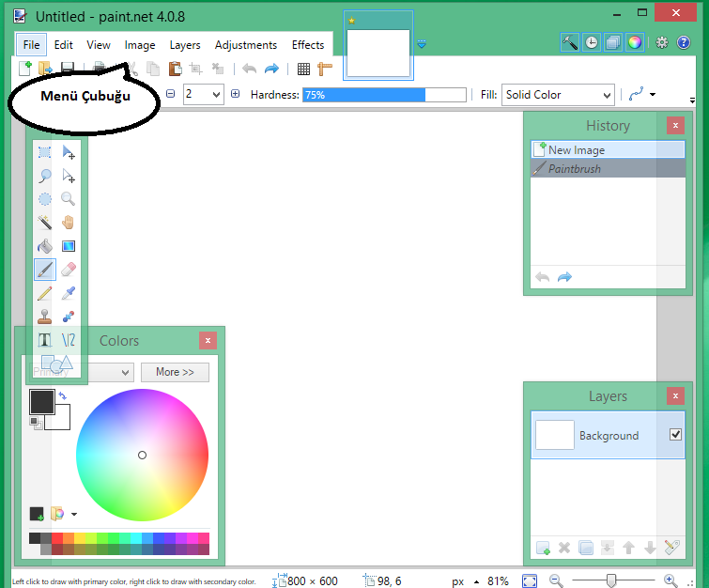Click the More >> button in Colors
The image size is (709, 588).
click(175, 372)
